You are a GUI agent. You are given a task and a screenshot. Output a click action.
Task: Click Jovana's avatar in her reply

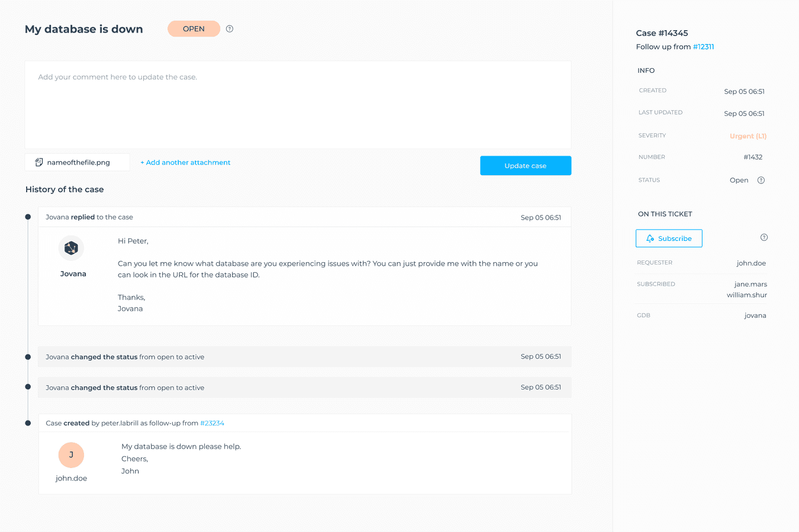tap(71, 248)
